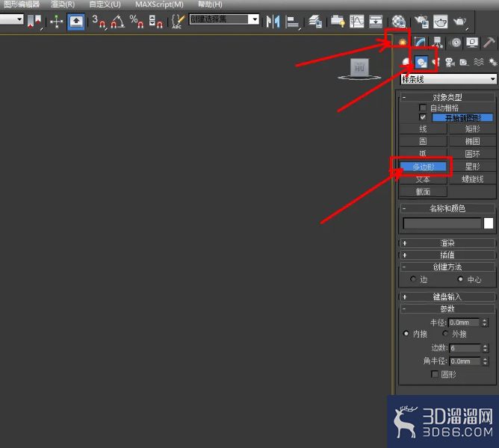Uncheck the 开始新图形 checkbox
Screen dimensions: 499x448
(423, 117)
